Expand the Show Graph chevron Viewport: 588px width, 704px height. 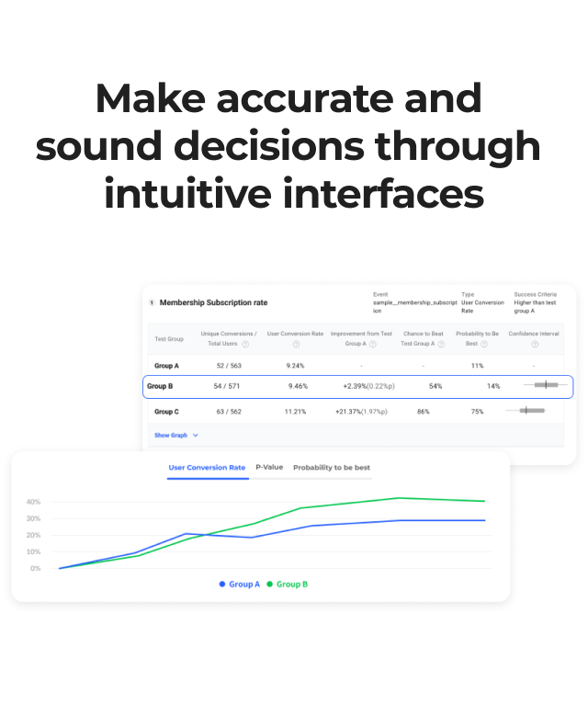click(196, 436)
